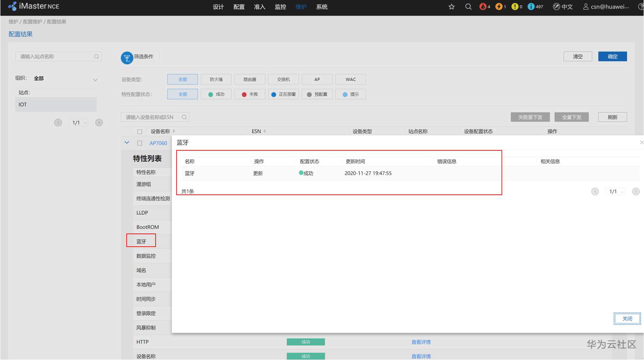Click the device name or ESN search field
This screenshot has height=360, width=644.
pos(155,117)
